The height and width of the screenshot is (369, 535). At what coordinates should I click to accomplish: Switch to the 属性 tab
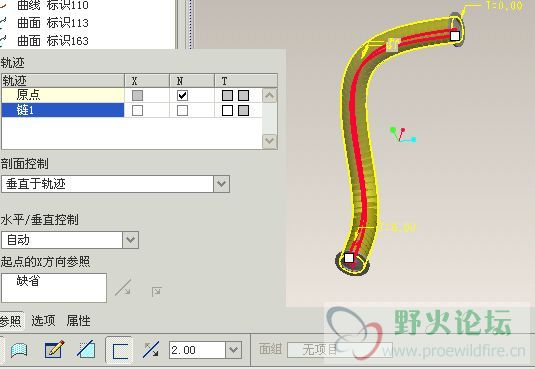[x=78, y=321]
